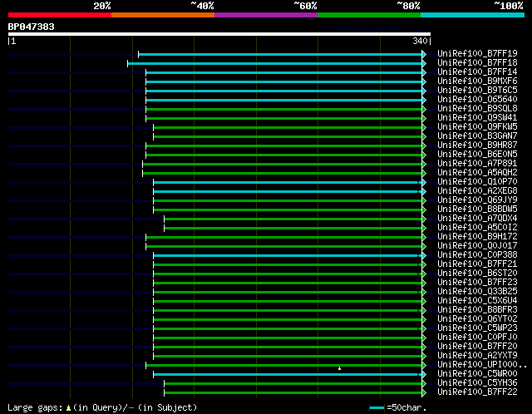Click the 1 query start position label
The image size is (532, 414).
click(x=13, y=41)
